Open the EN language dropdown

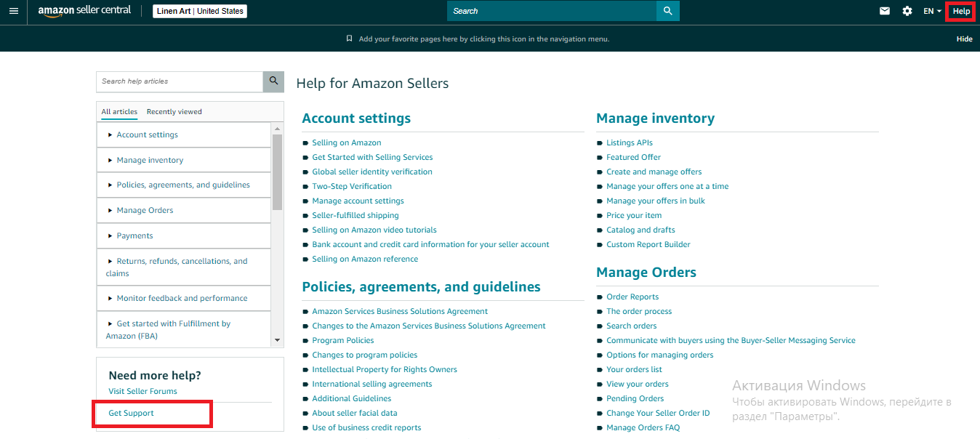[931, 11]
